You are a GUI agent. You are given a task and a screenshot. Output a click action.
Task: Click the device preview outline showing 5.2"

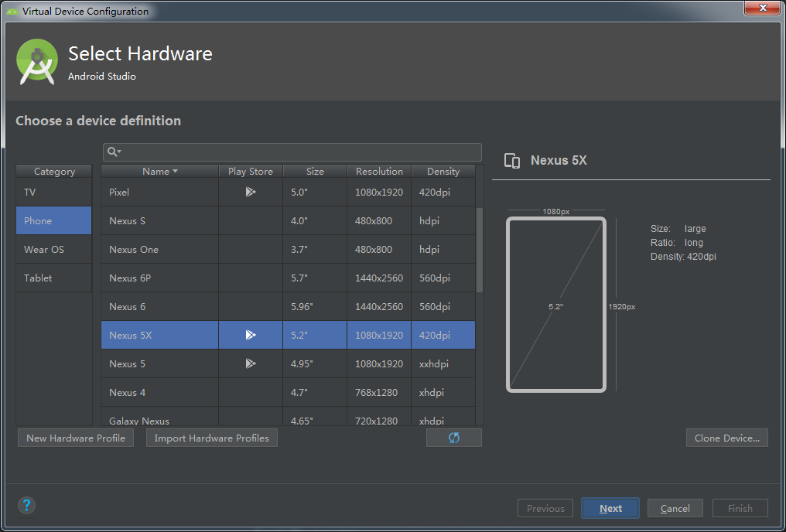click(556, 305)
